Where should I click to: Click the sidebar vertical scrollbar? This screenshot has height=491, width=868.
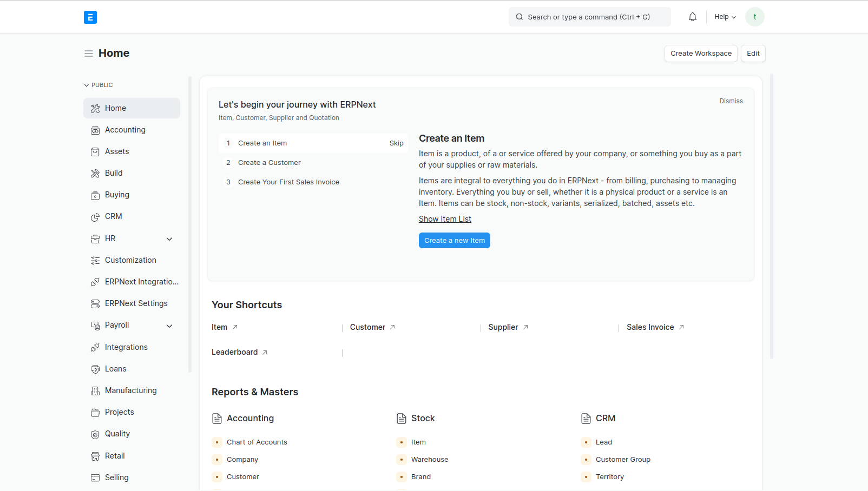pyautogui.click(x=190, y=224)
